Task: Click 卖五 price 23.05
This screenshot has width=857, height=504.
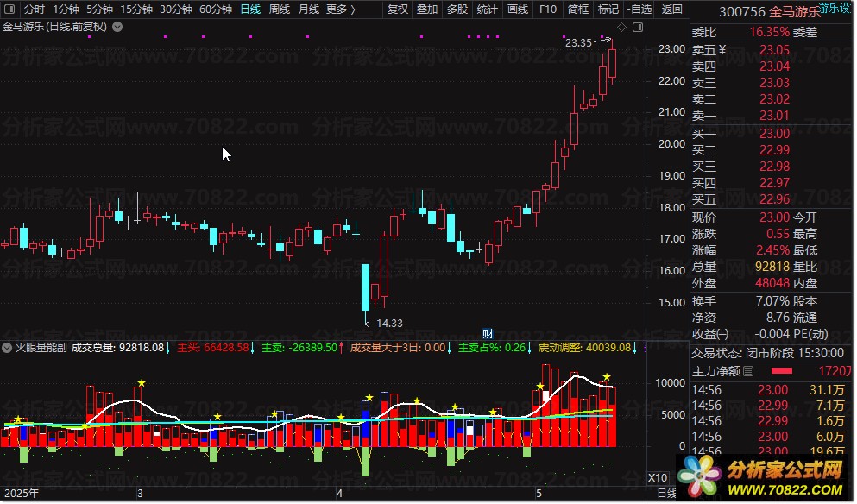Action: (774, 50)
